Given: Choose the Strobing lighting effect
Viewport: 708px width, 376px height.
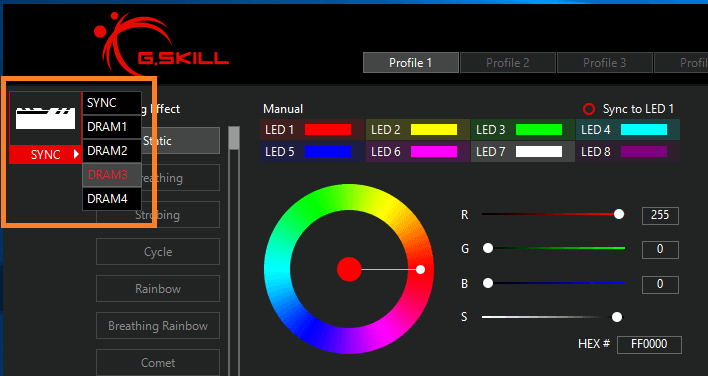Looking at the screenshot, I should click(x=158, y=214).
